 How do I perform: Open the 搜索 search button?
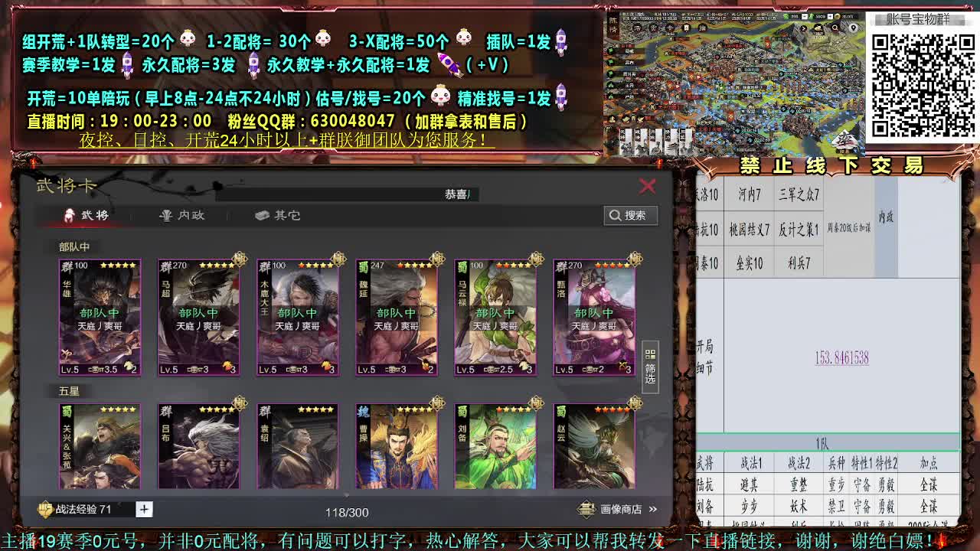(631, 215)
